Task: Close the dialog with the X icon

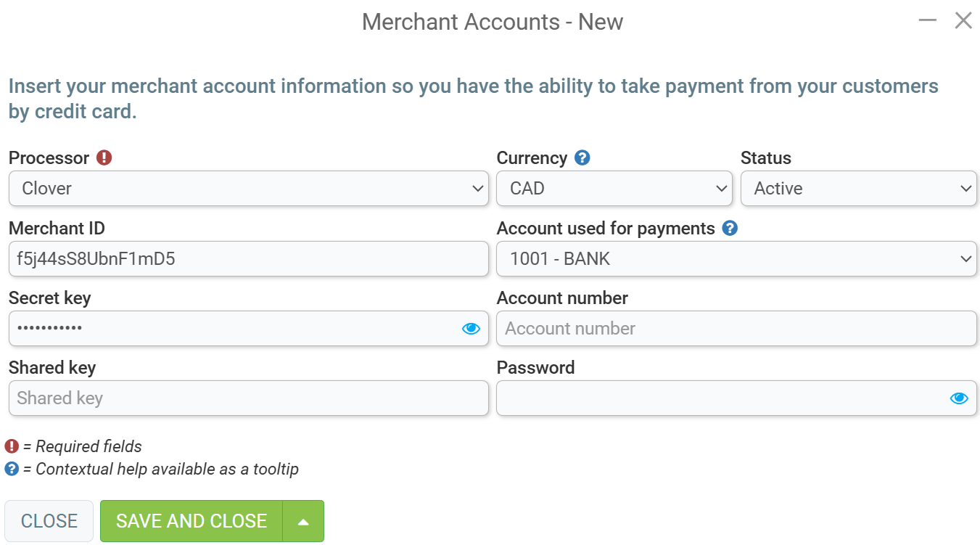Action: pyautogui.click(x=963, y=20)
